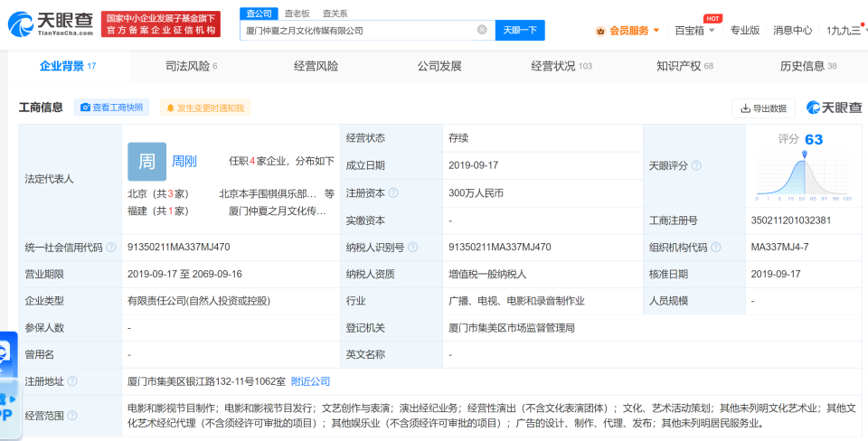Click the help icon beside 统一社会信用代码
Image resolution: width=868 pixels, height=441 pixels.
click(x=110, y=247)
